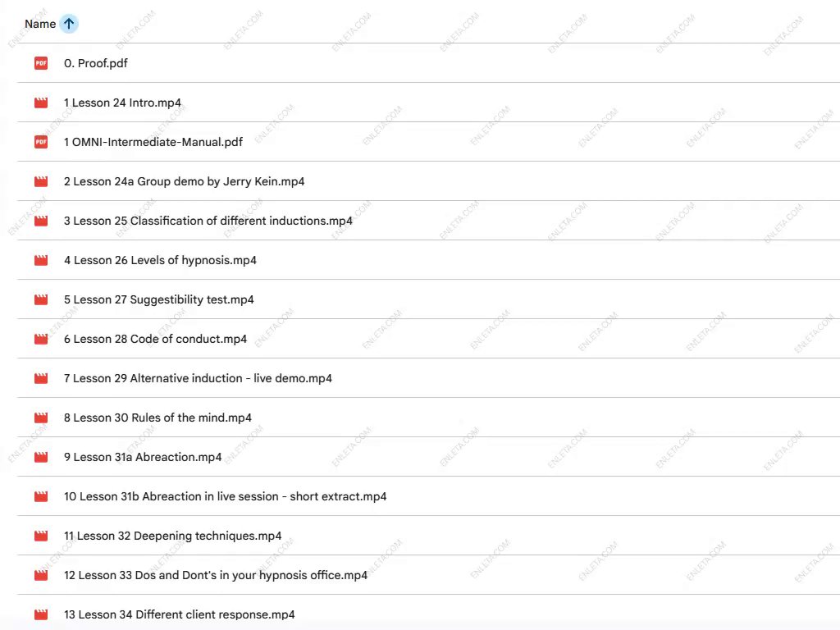Open Lesson 31b Abreaction in live session video

pos(225,496)
